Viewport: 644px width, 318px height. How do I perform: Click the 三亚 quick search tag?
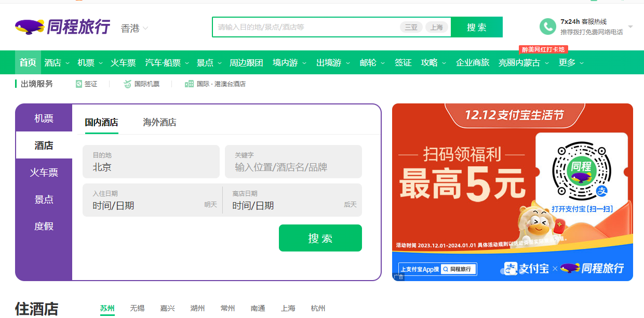pyautogui.click(x=411, y=27)
